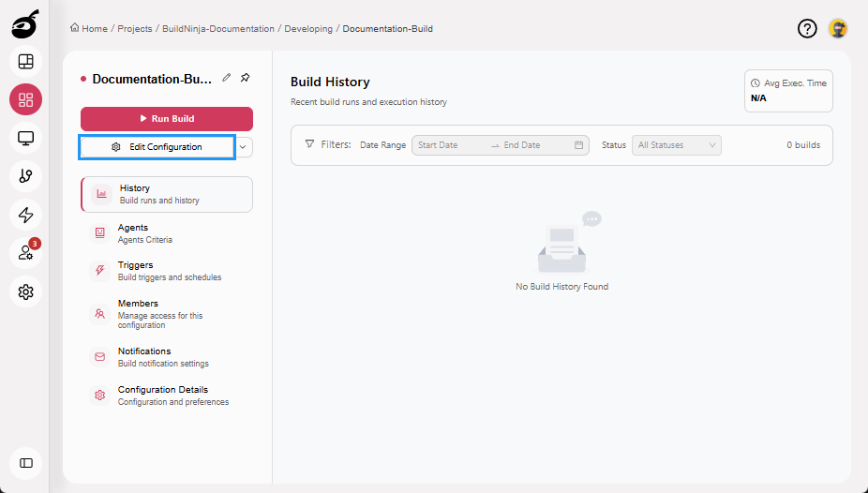Go to Home breadcrumb link
Image resolution: width=868 pixels, height=493 pixels.
[x=95, y=29]
